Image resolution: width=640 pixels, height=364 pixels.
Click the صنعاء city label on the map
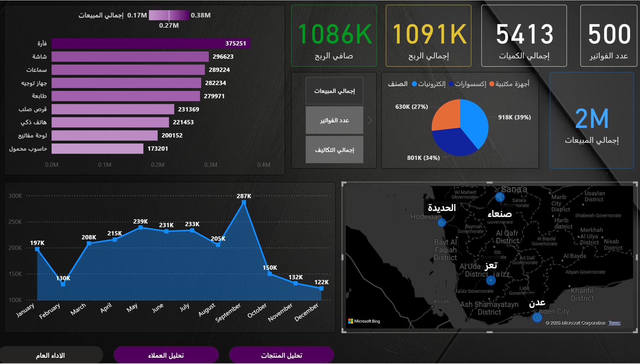tap(500, 214)
